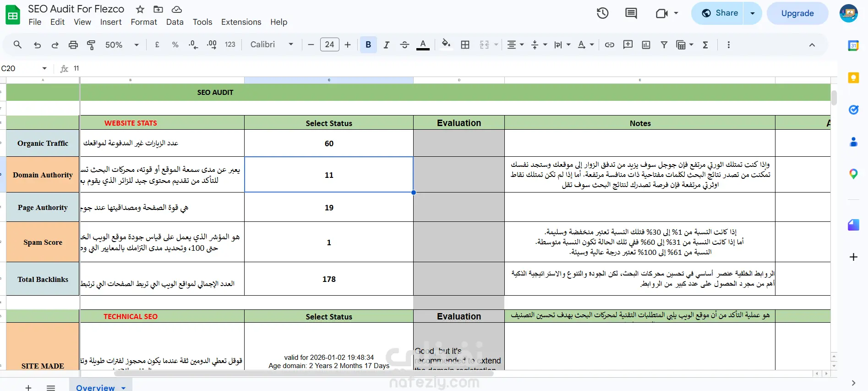Open the Tools menu
Screen dimensions: 868x391
pos(202,22)
